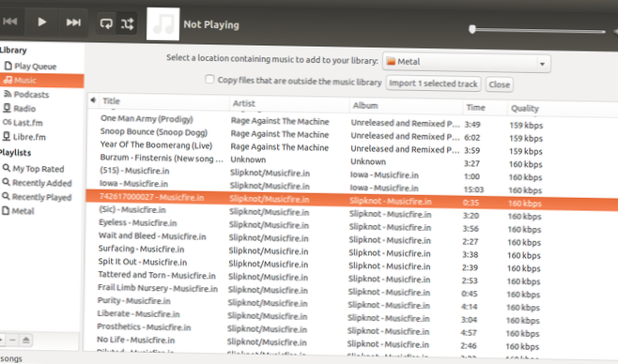
Task: Select track Tattered and Torn - Musicfire.in
Action: [157, 275]
